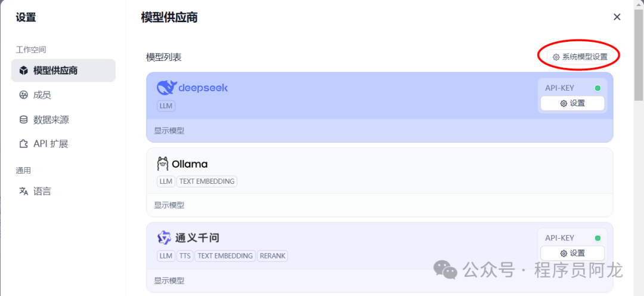The height and width of the screenshot is (296, 644).
Task: Click the 数据来源 database icon
Action: click(24, 119)
